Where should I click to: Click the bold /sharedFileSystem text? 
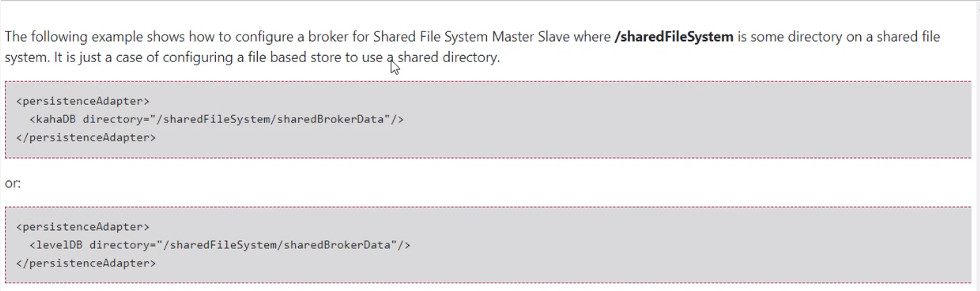point(674,37)
